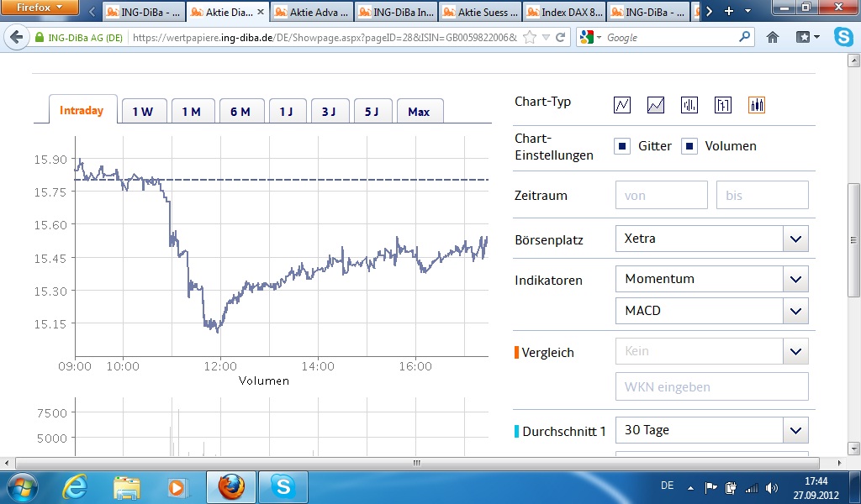
Task: Click the Firefox home icon
Action: pos(773,38)
